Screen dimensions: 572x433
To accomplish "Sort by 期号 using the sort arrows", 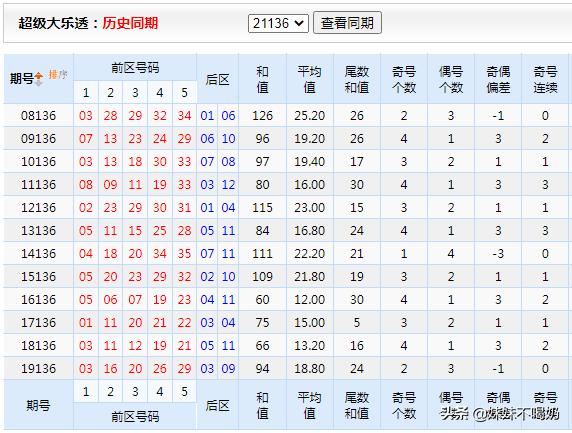I will pos(39,79).
